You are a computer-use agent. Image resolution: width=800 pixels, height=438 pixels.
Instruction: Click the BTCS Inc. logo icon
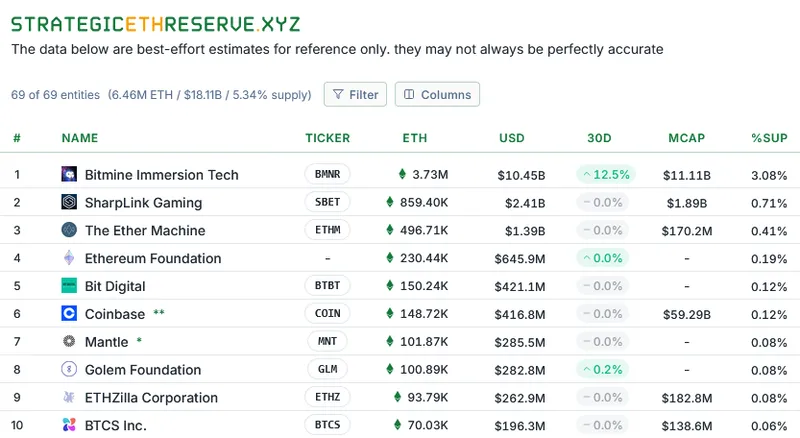69,425
